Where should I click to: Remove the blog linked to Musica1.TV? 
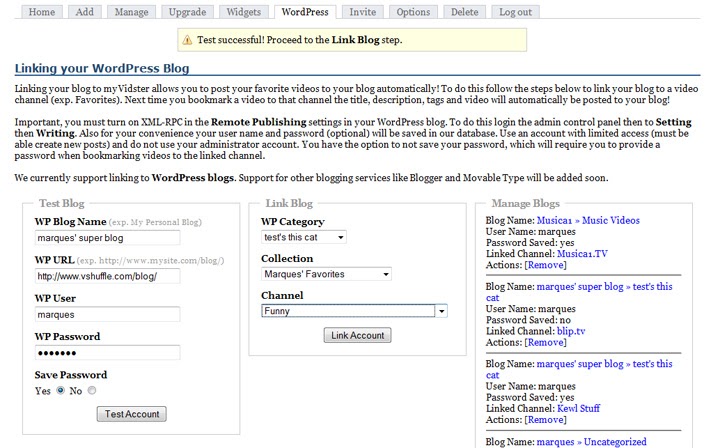[x=546, y=265]
